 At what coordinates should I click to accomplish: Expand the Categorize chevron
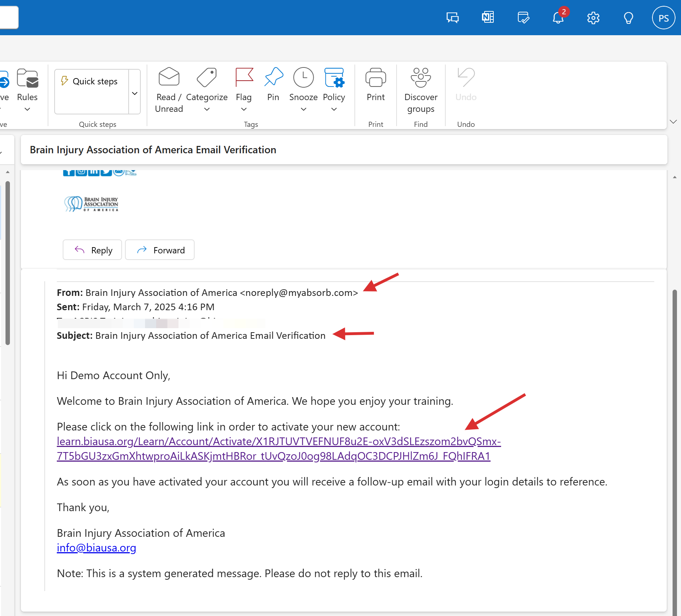point(207,109)
